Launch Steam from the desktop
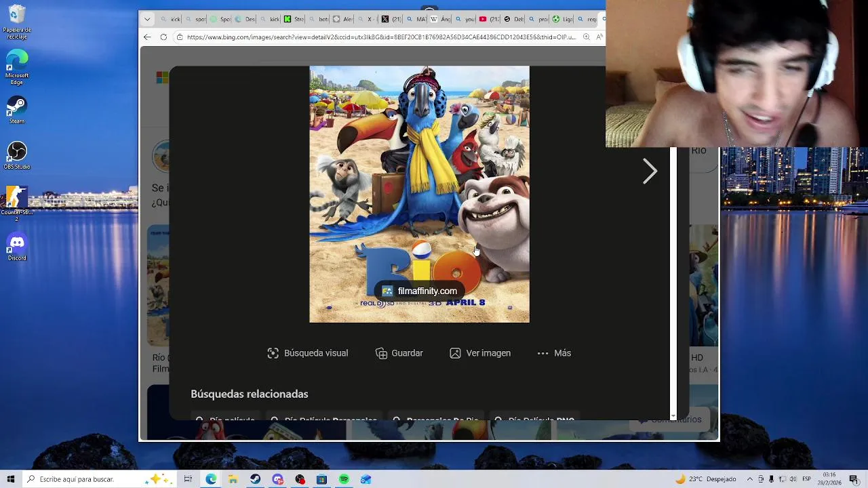 (17, 110)
